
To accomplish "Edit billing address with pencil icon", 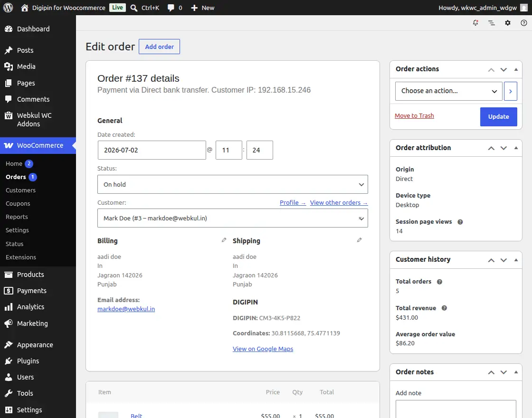I will (x=224, y=240).
